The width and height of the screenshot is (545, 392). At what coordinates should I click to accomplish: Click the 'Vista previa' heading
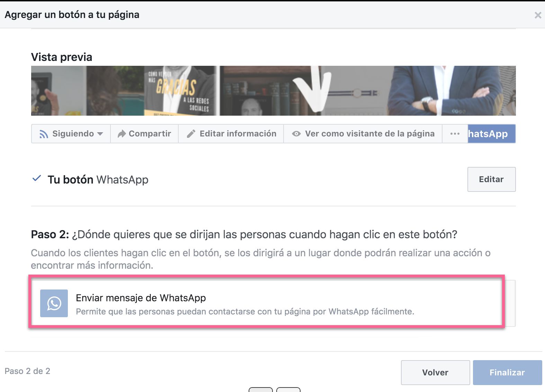pos(62,57)
